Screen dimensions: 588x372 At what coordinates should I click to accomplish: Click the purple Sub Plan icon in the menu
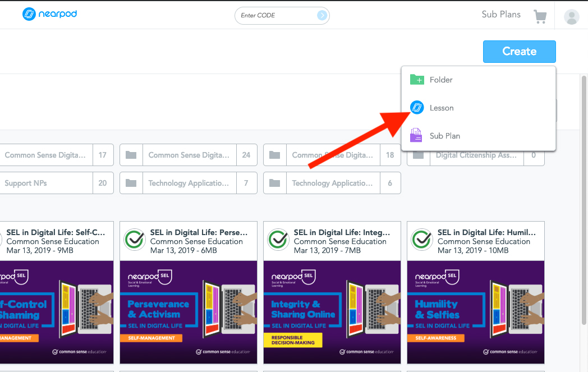tap(416, 135)
